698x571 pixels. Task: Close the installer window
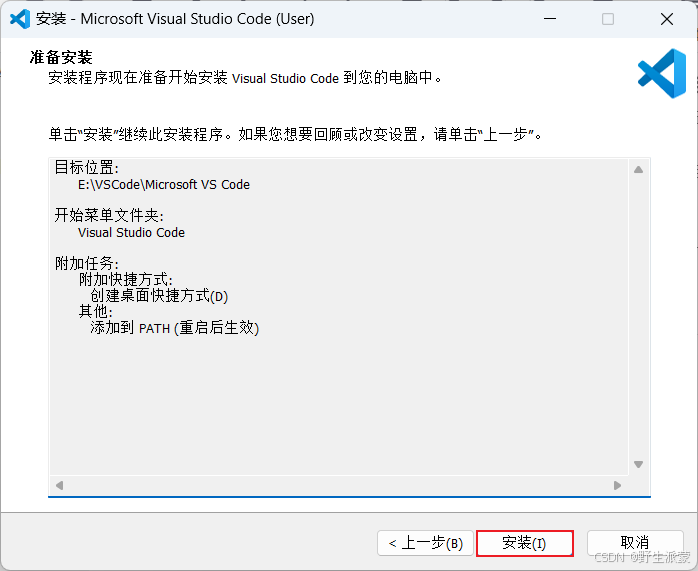click(x=667, y=19)
